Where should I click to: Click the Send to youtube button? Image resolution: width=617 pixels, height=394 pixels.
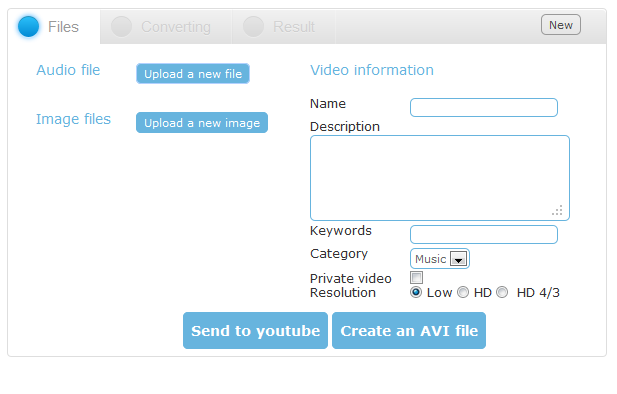point(255,331)
